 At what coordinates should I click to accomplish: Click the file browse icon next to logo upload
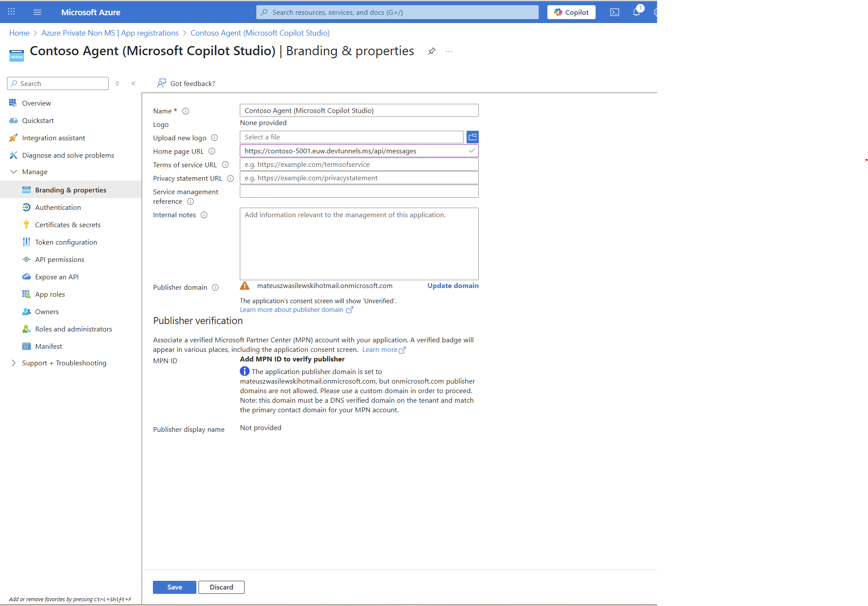point(472,137)
